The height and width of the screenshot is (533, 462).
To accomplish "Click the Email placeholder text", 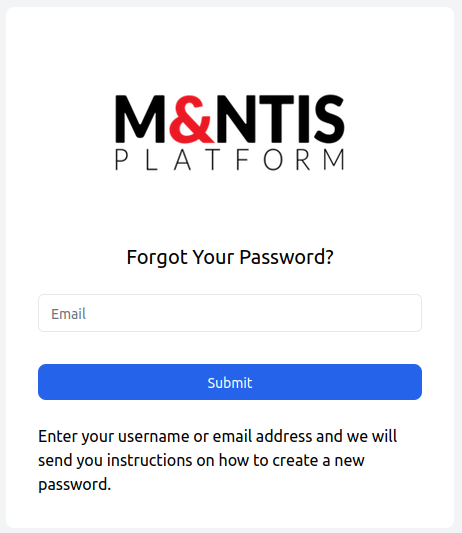I will (68, 314).
